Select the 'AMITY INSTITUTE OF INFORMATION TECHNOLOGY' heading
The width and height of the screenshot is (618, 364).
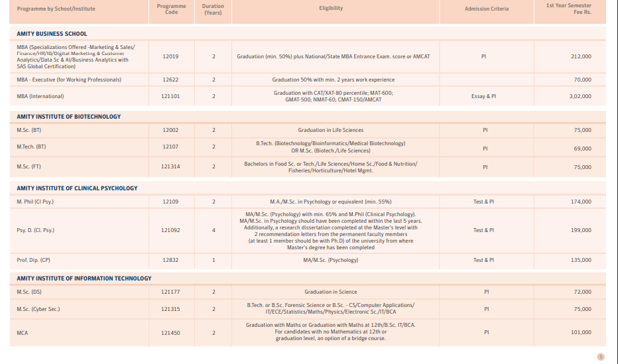tap(84, 278)
